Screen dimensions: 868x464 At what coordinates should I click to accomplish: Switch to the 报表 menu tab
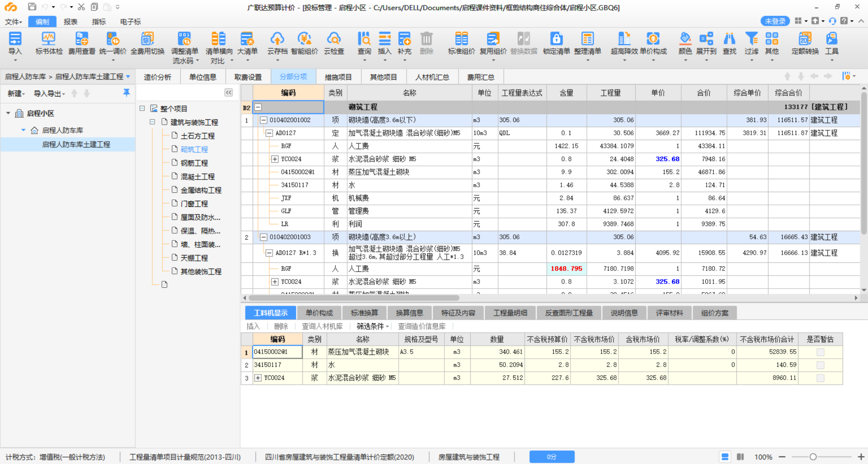[71, 22]
